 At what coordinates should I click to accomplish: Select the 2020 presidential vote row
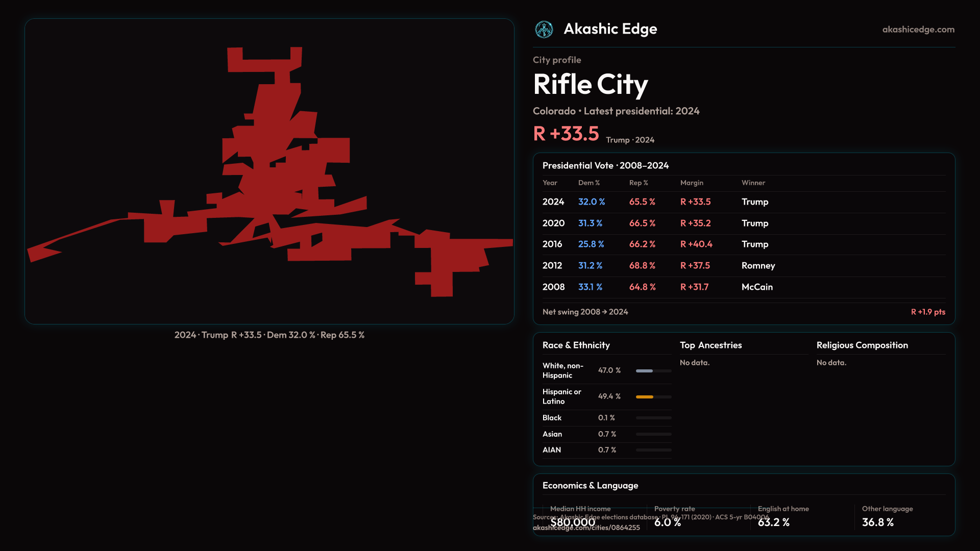point(553,223)
